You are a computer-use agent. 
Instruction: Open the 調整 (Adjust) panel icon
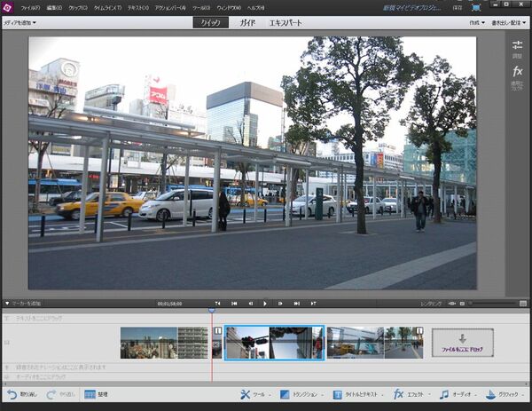(x=518, y=49)
